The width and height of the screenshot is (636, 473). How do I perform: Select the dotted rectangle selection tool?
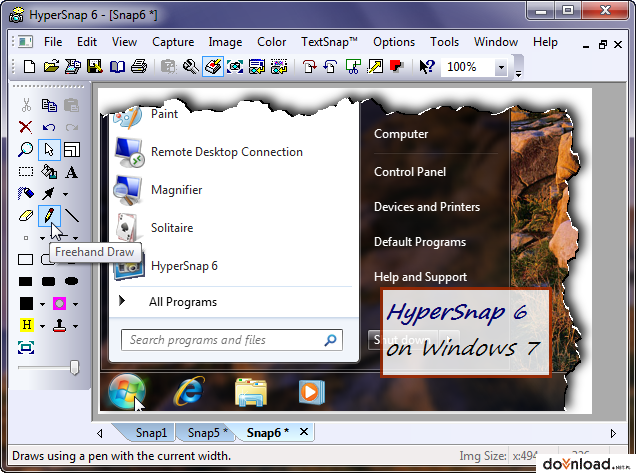pyautogui.click(x=26, y=172)
